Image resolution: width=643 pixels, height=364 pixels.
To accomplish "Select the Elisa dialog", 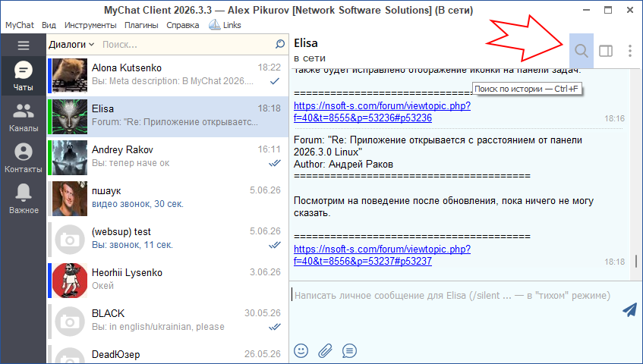I will click(x=168, y=117).
